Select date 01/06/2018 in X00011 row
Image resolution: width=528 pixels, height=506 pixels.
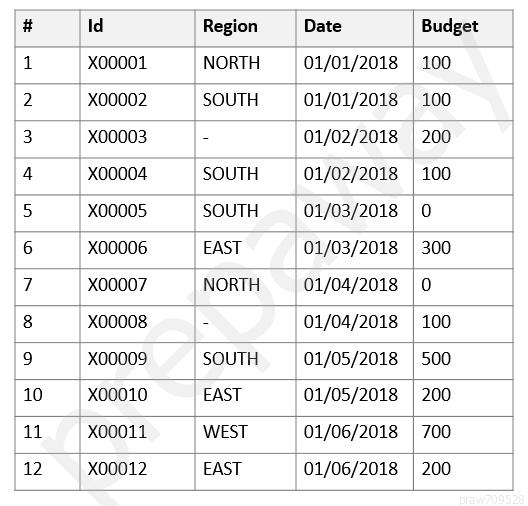(x=355, y=435)
